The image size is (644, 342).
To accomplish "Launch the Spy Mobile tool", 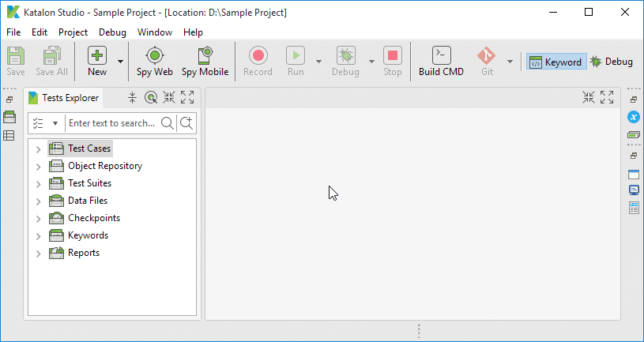I will pyautogui.click(x=205, y=62).
